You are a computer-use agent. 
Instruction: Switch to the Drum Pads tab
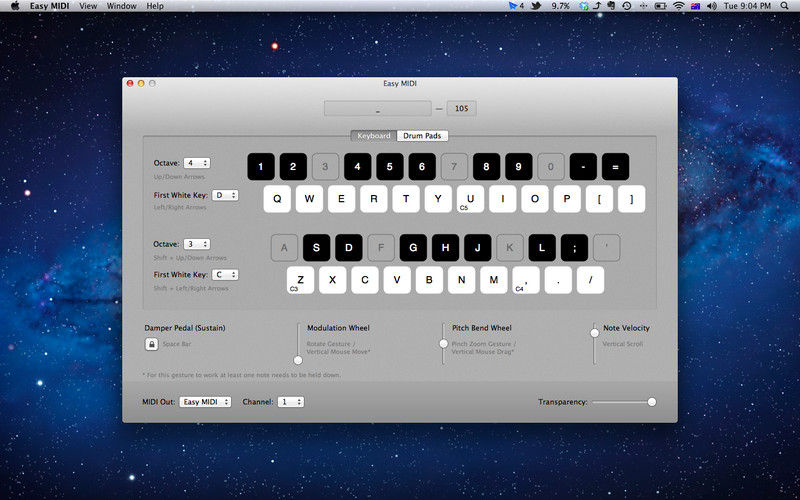point(422,136)
